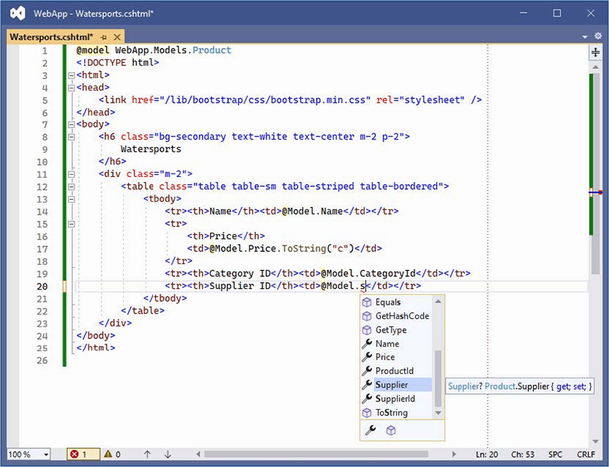Click the vertical scrollbar up arrow
This screenshot has width=609, height=467.
tap(595, 67)
